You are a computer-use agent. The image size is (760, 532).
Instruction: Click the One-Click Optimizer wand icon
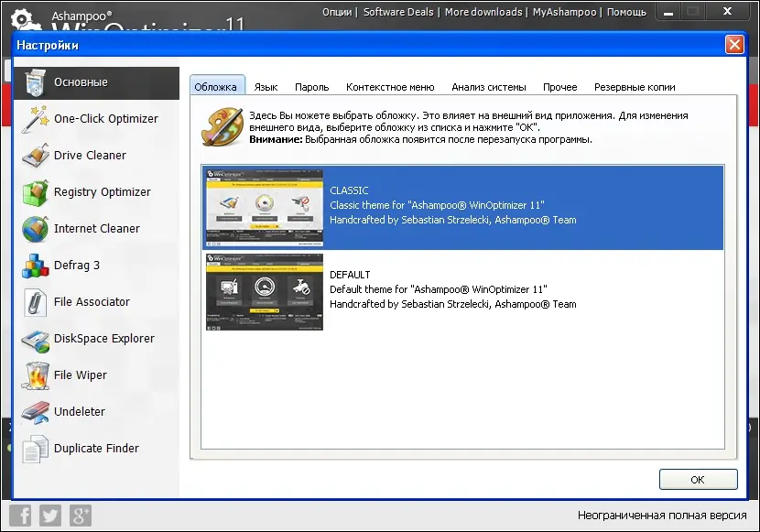(x=36, y=119)
